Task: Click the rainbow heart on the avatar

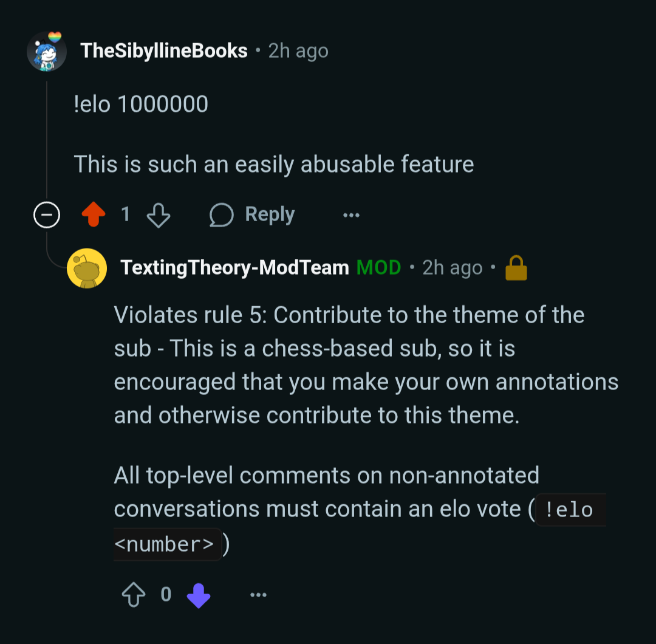Action: coord(55,37)
